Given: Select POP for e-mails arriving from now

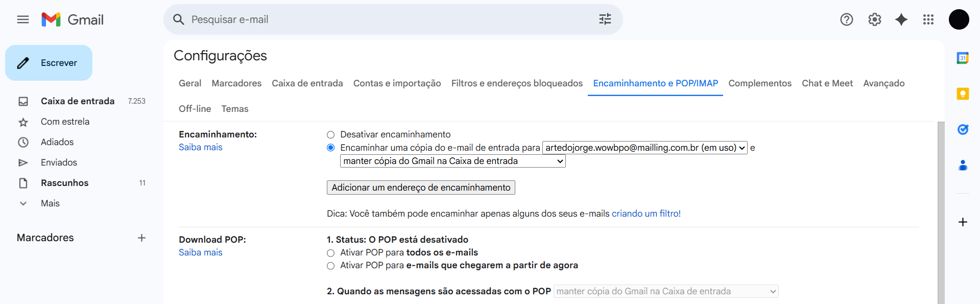Looking at the screenshot, I should point(330,266).
